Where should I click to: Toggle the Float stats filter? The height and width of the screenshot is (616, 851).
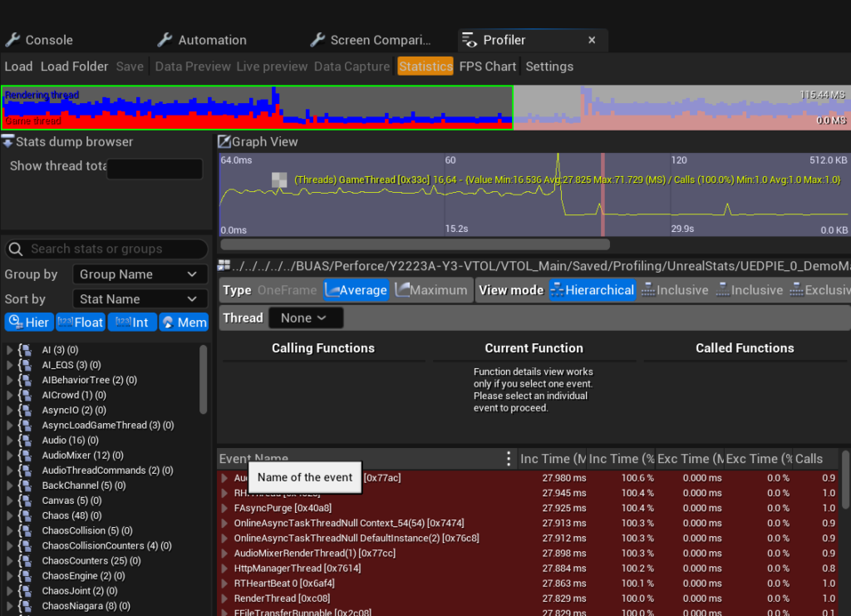[x=81, y=323]
